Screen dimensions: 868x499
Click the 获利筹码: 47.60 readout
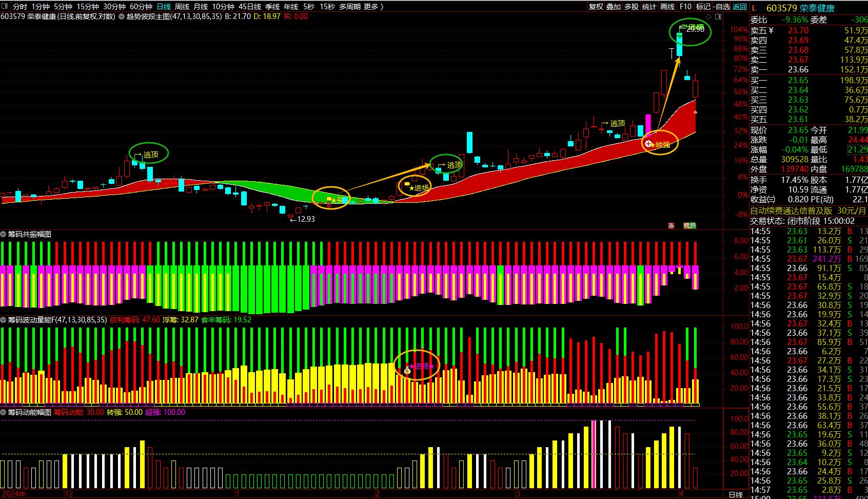(135, 320)
